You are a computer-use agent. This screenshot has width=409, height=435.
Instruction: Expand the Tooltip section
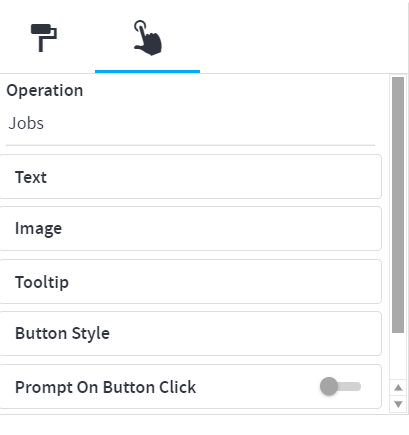(190, 282)
